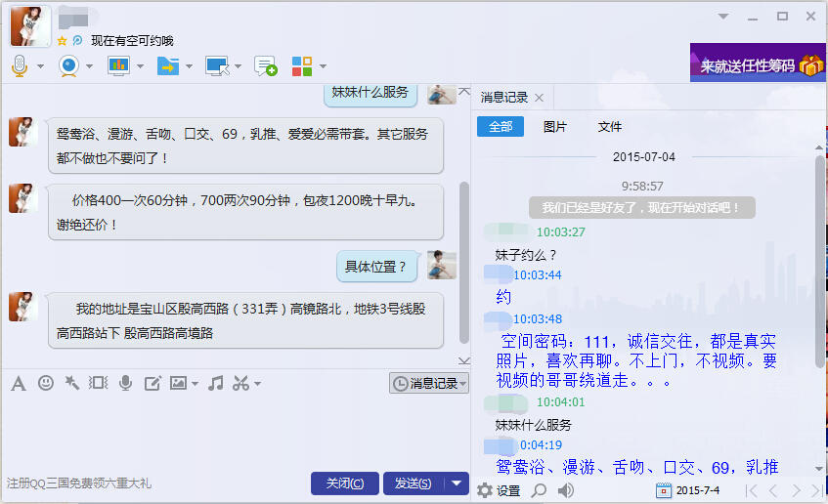Image resolution: width=828 pixels, height=504 pixels.
Task: Create a discussion group chat icon
Action: [265, 66]
